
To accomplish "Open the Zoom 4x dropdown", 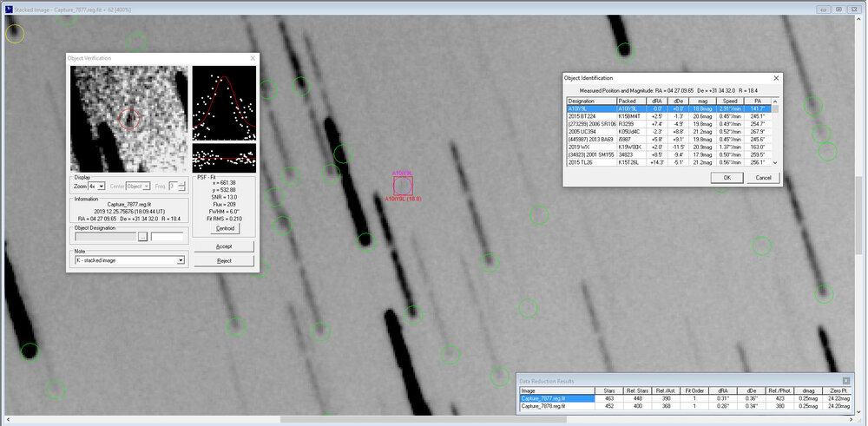I will pos(96,187).
